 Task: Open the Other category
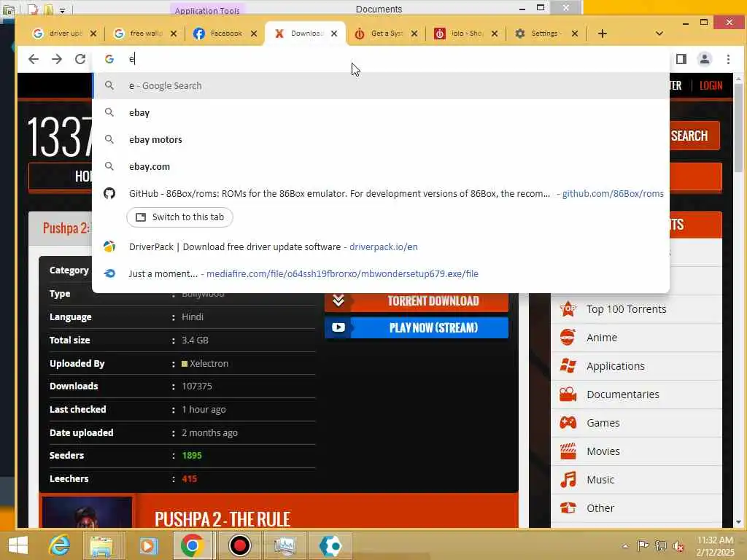coord(600,508)
